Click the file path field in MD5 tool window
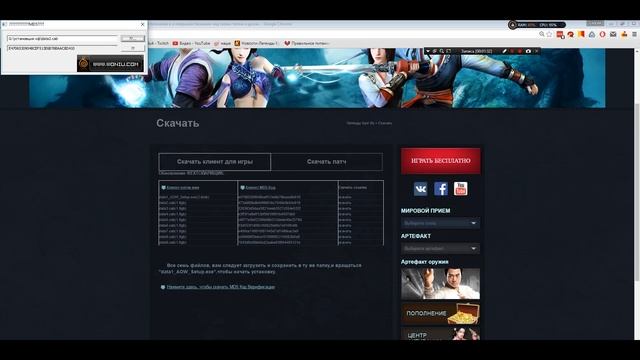 62,38
